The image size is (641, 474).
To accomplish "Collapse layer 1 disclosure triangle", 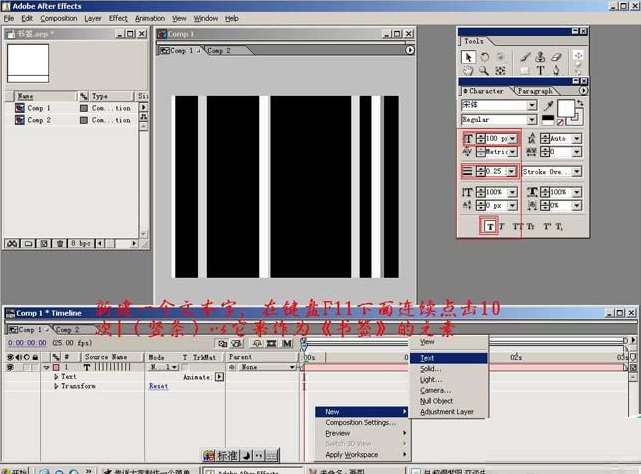I will pos(45,367).
